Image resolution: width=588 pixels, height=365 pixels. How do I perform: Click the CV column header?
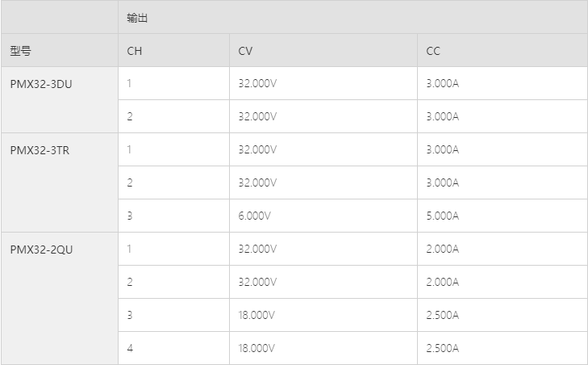pos(245,51)
